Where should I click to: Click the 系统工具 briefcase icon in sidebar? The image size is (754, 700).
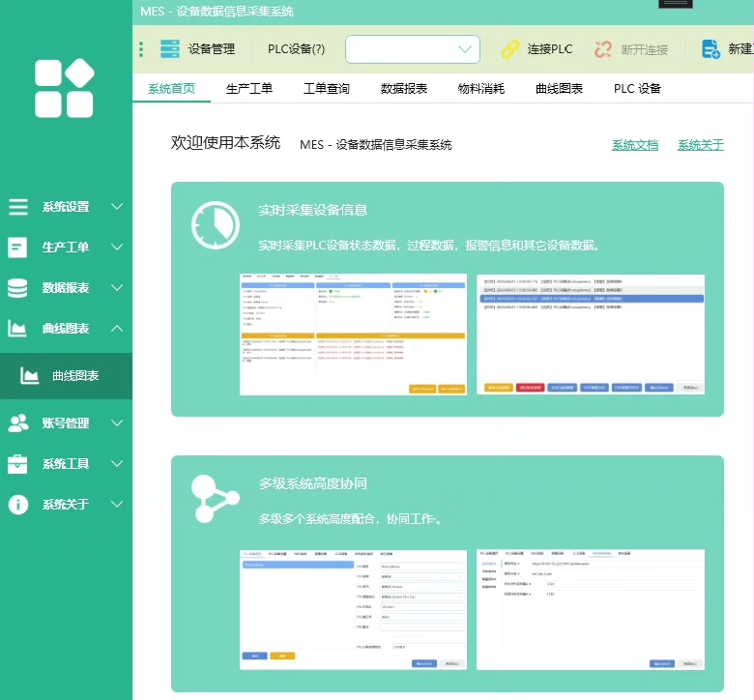[18, 464]
